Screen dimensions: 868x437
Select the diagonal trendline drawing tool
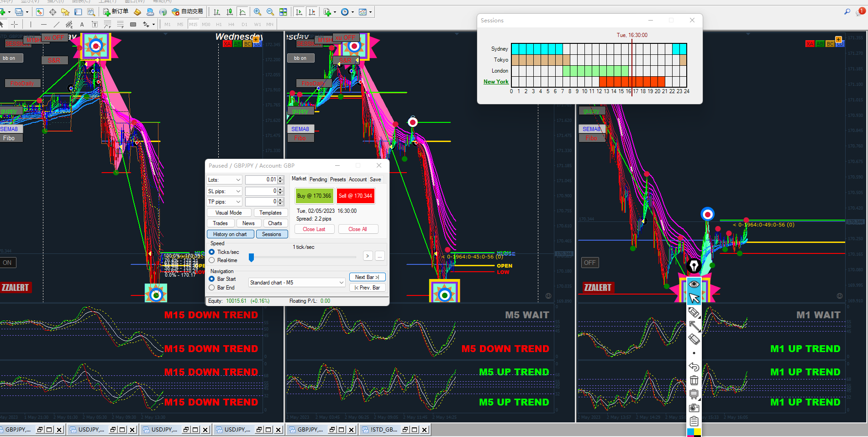point(57,24)
